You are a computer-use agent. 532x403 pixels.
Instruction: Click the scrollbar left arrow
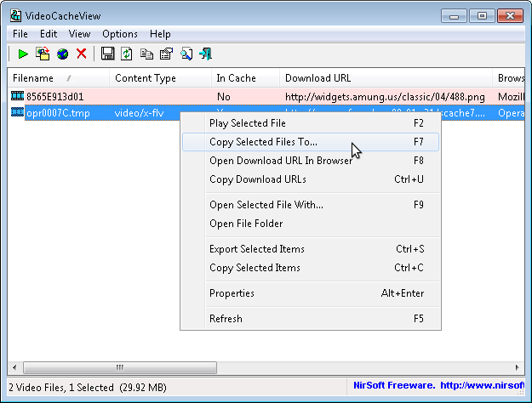(x=14, y=367)
